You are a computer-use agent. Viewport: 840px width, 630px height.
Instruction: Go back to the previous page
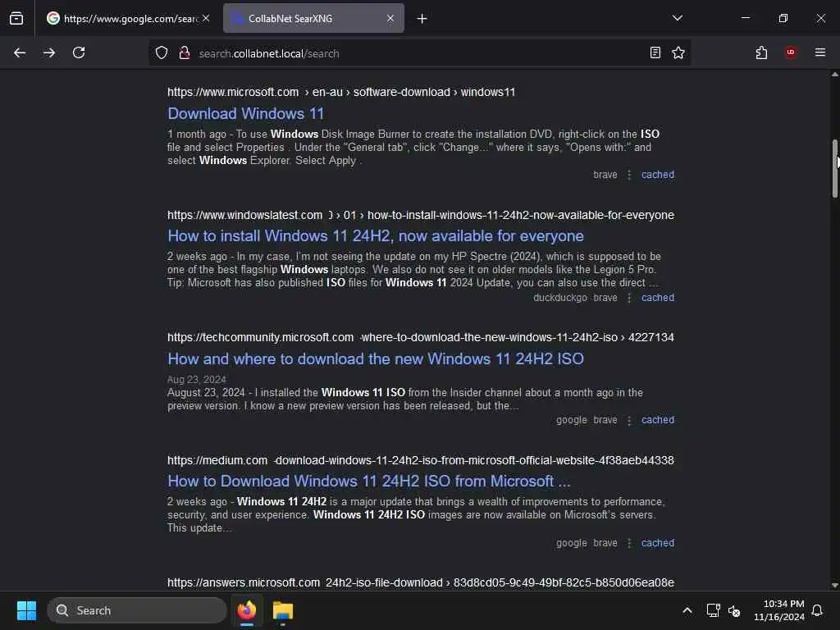coord(20,52)
